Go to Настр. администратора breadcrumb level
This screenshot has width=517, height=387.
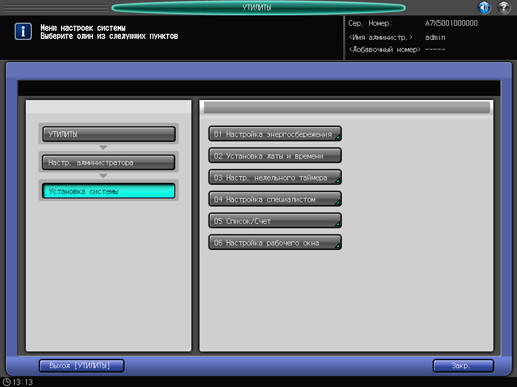(x=109, y=163)
